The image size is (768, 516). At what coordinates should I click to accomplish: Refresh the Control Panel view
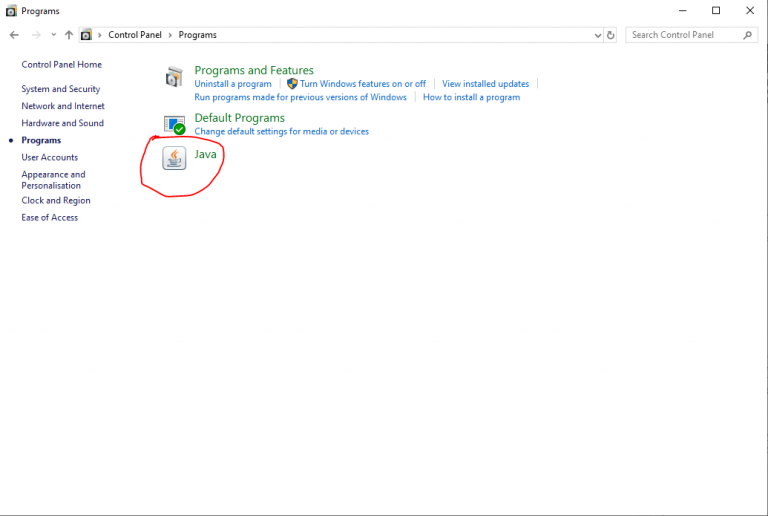(611, 35)
